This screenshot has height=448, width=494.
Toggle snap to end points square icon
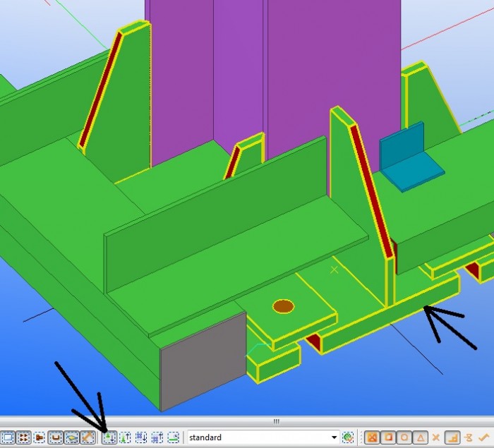(x=388, y=437)
